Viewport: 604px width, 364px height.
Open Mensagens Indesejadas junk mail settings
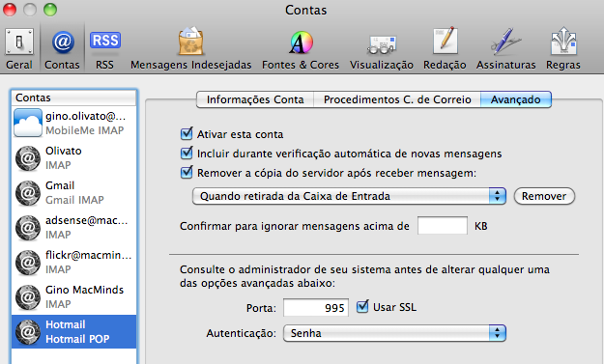[190, 49]
